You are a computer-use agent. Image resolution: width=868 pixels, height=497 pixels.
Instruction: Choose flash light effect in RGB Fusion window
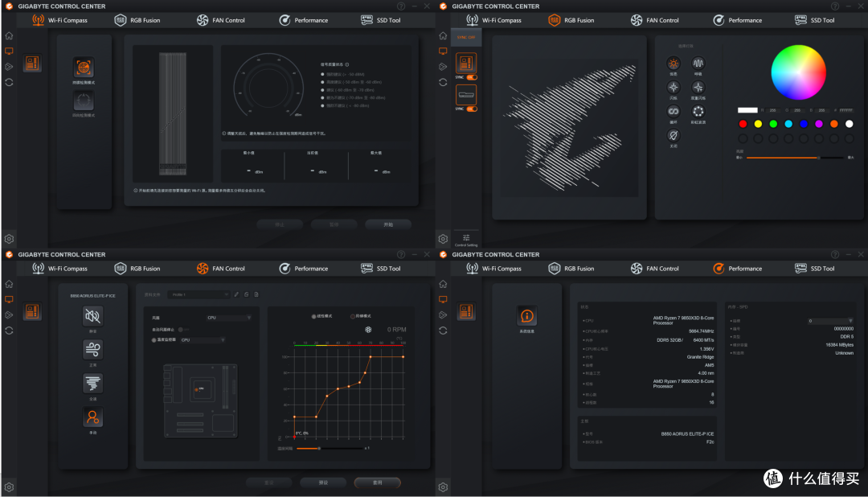tap(674, 87)
